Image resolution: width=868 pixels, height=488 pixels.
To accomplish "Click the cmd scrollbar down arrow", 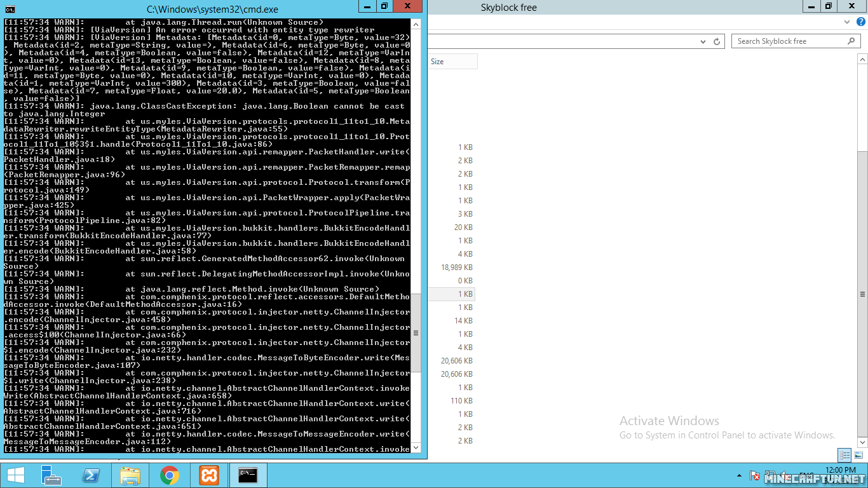I will click(x=416, y=447).
